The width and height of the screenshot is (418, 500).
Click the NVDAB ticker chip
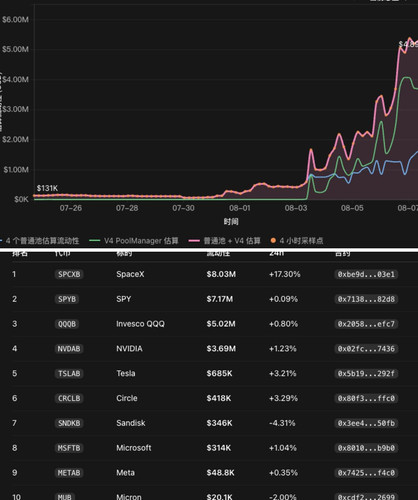click(x=69, y=349)
